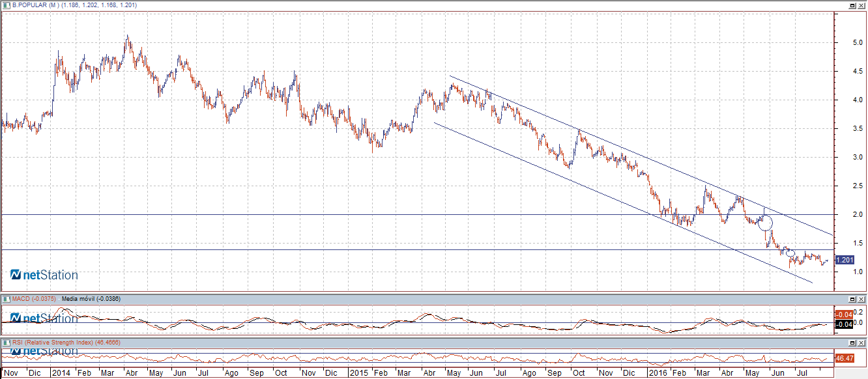Maximize the B.POPULAR price chart pane
The height and width of the screenshot is (379, 868).
click(852, 5)
